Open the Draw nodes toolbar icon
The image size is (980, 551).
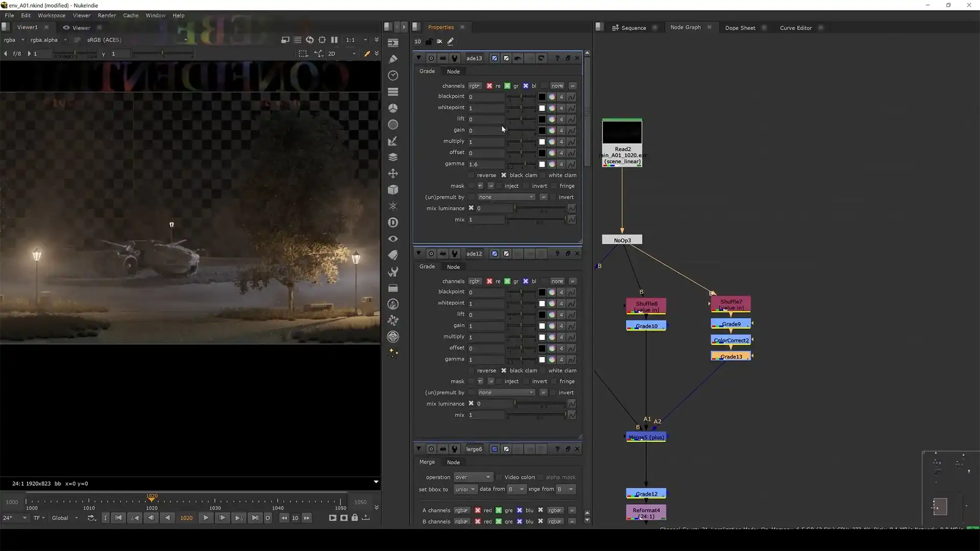click(x=393, y=59)
